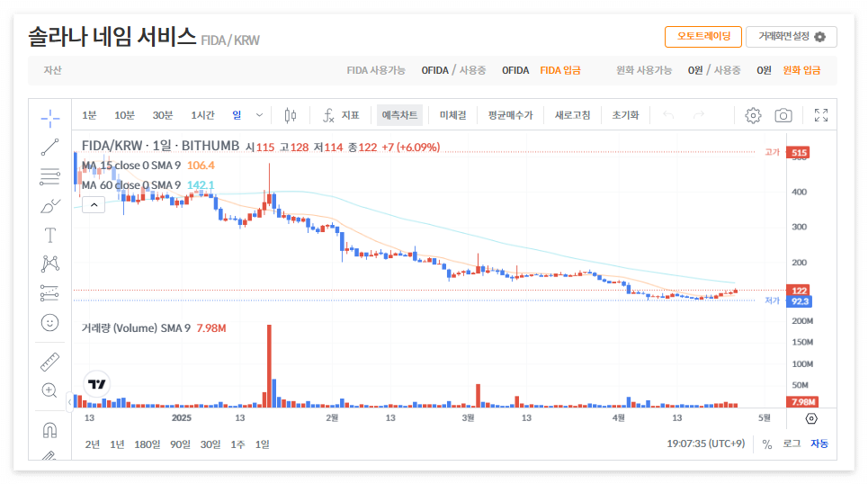
Task: Toggle 자동 auto scale
Action: point(819,444)
